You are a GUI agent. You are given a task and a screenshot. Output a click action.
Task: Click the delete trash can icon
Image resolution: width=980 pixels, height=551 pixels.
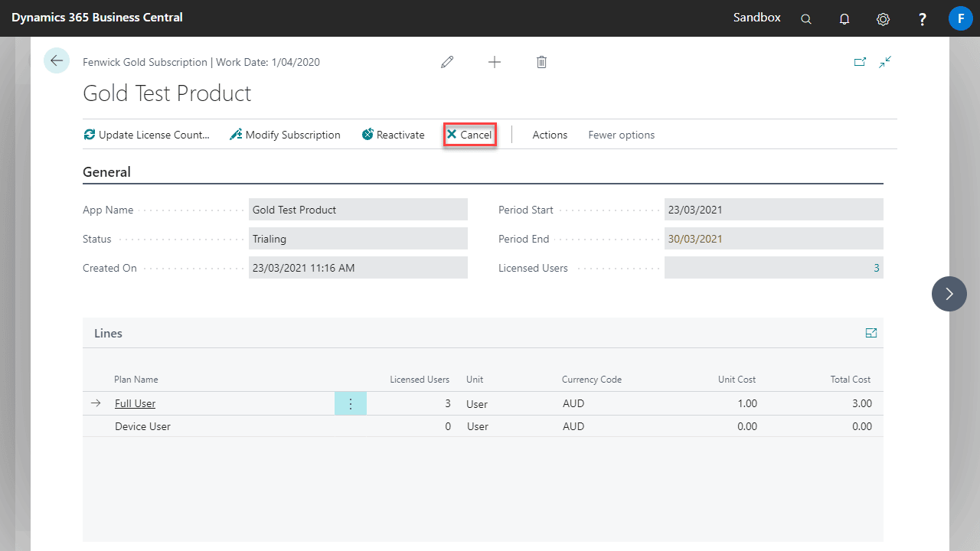(541, 62)
